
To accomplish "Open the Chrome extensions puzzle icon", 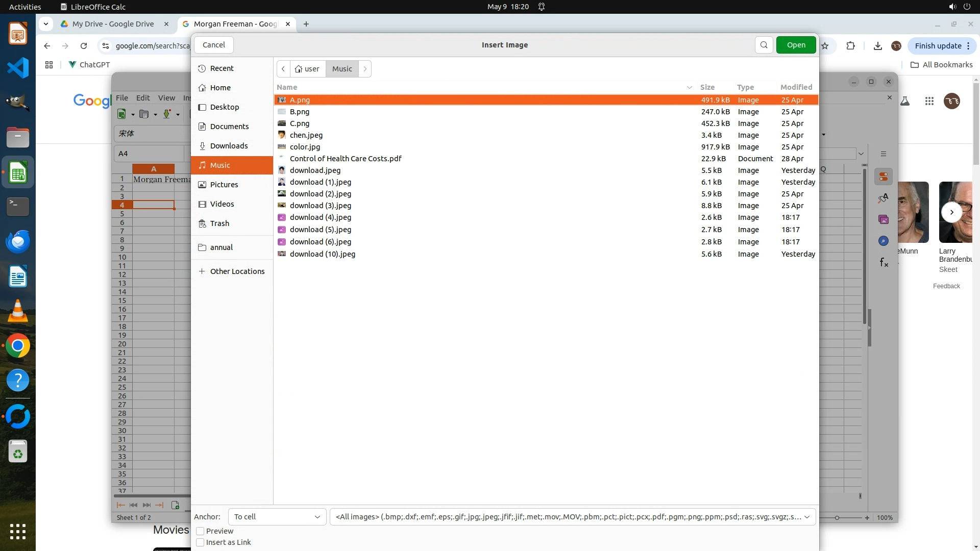I will coord(850,46).
